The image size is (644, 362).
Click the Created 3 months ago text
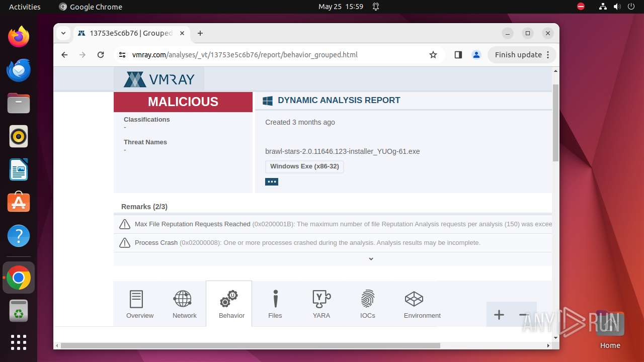pyautogui.click(x=300, y=122)
